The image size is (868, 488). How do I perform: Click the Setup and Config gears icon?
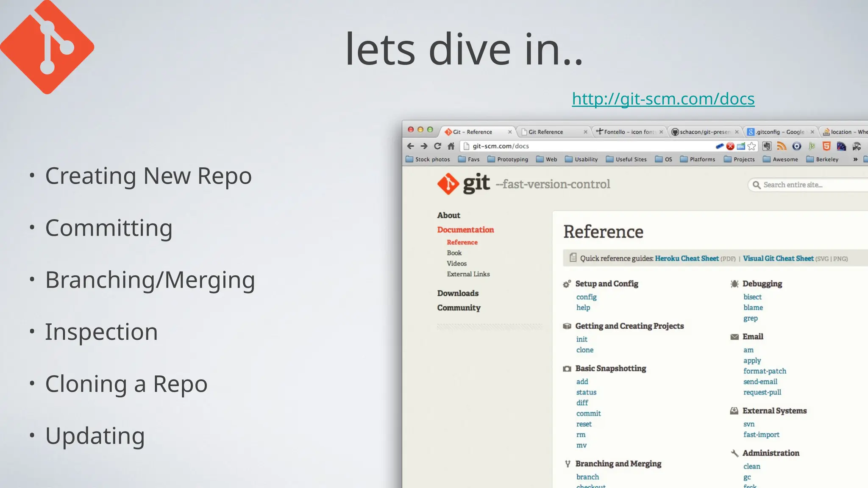pos(567,284)
